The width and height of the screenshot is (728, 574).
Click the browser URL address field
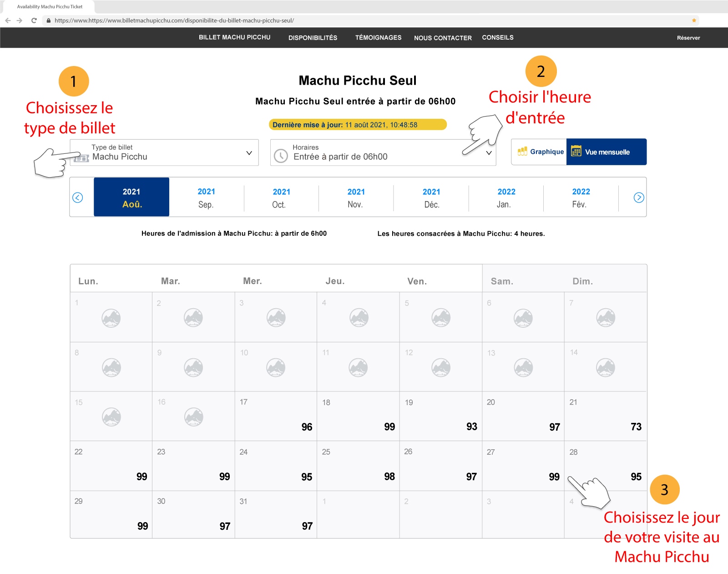click(x=371, y=20)
